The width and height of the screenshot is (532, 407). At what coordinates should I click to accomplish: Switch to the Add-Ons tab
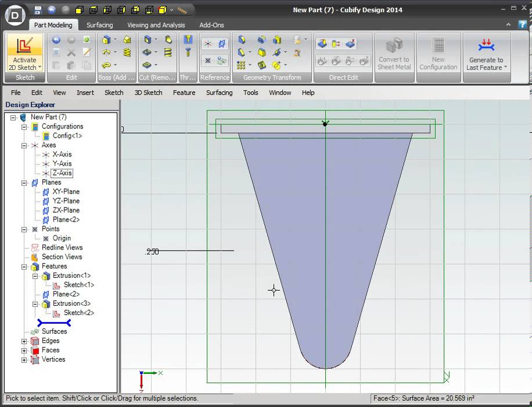[x=211, y=25]
